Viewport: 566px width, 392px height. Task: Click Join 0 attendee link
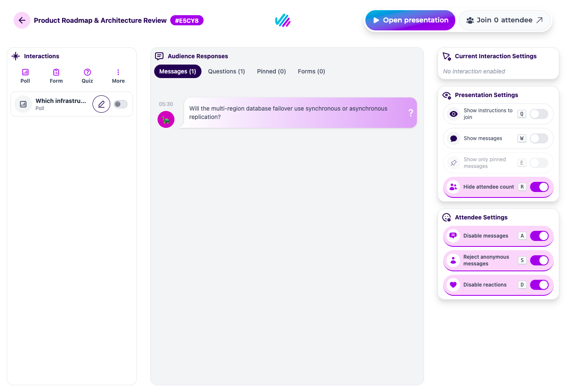[505, 20]
